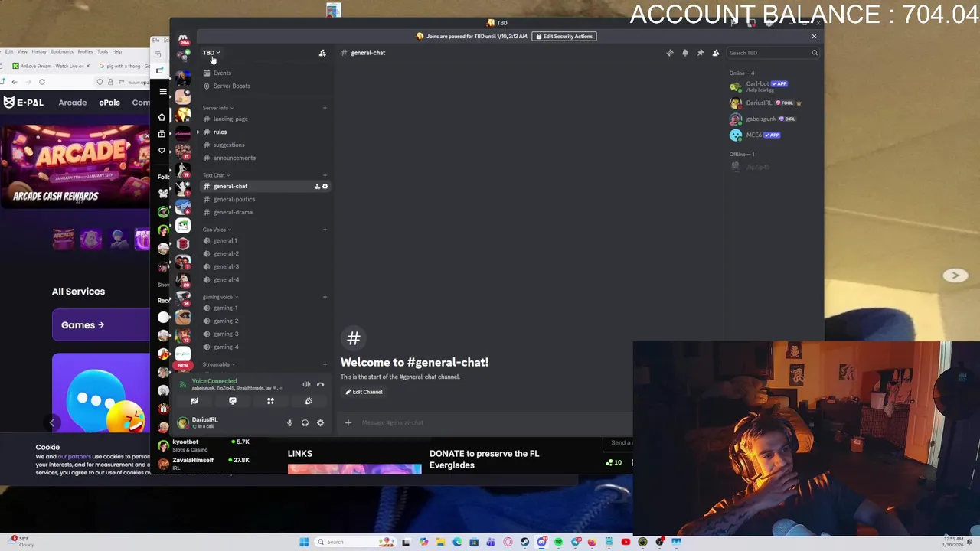This screenshot has width=980, height=551.
Task: Start an activity from voice panel
Action: click(x=270, y=401)
